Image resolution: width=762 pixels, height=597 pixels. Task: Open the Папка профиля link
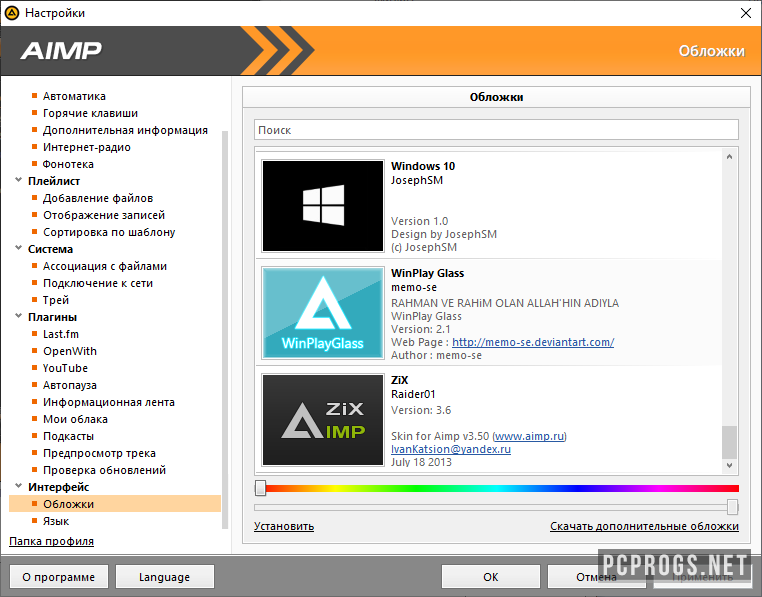coord(52,541)
